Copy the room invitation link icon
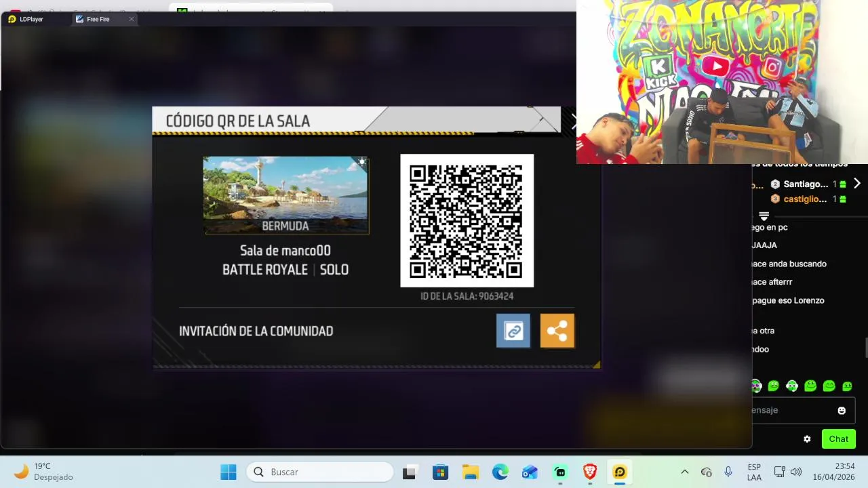 coord(513,331)
